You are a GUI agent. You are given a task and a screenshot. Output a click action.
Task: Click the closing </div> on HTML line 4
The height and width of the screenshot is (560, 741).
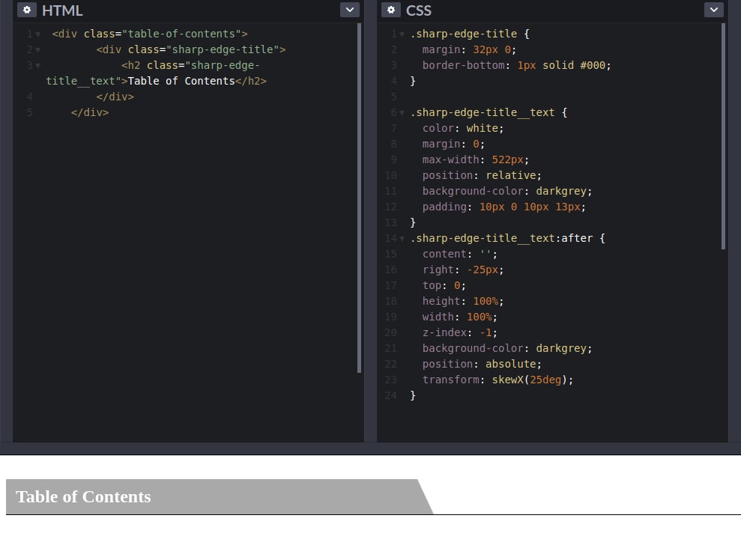click(115, 97)
